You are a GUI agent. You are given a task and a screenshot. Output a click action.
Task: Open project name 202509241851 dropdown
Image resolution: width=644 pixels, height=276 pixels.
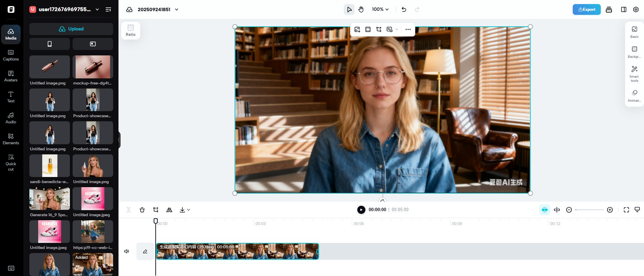coord(177,9)
